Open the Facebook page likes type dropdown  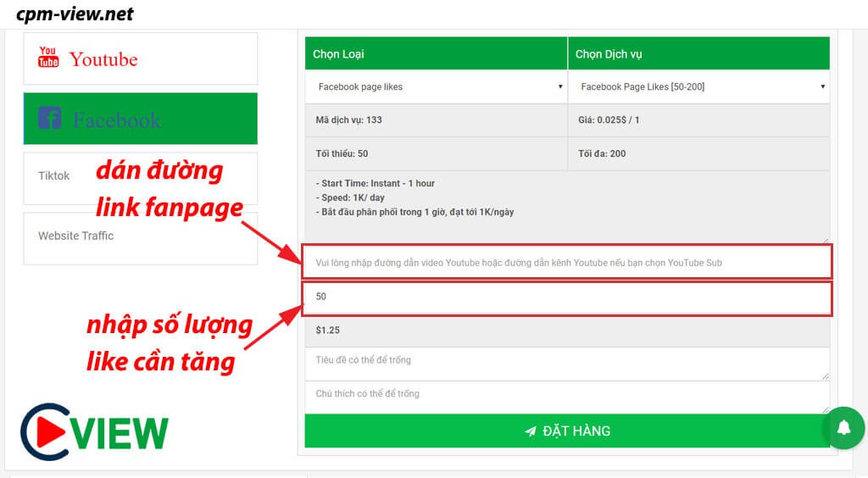click(437, 86)
